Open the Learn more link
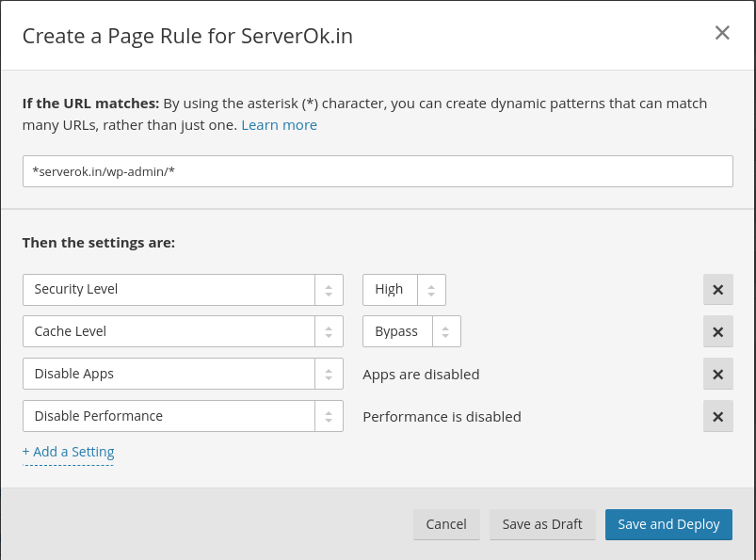 [279, 124]
